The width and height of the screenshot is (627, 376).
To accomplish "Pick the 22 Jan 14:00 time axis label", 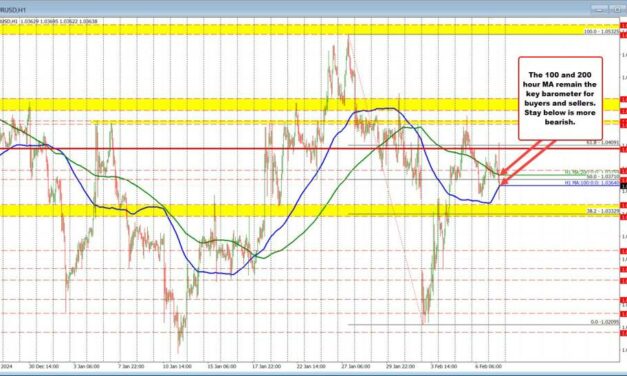I will 311,366.
